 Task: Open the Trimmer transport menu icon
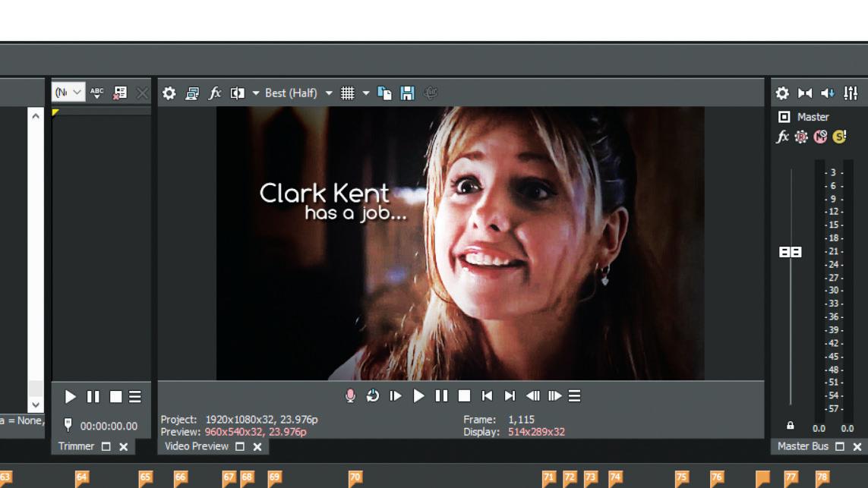[135, 397]
